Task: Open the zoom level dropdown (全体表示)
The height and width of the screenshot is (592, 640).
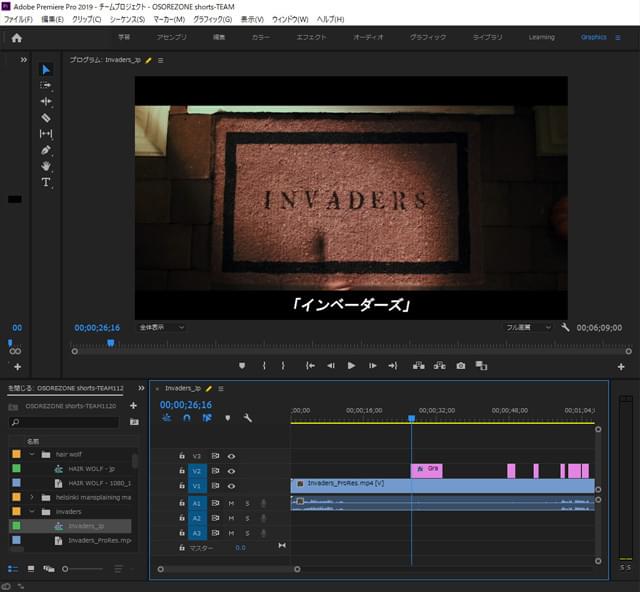Action: (x=162, y=327)
